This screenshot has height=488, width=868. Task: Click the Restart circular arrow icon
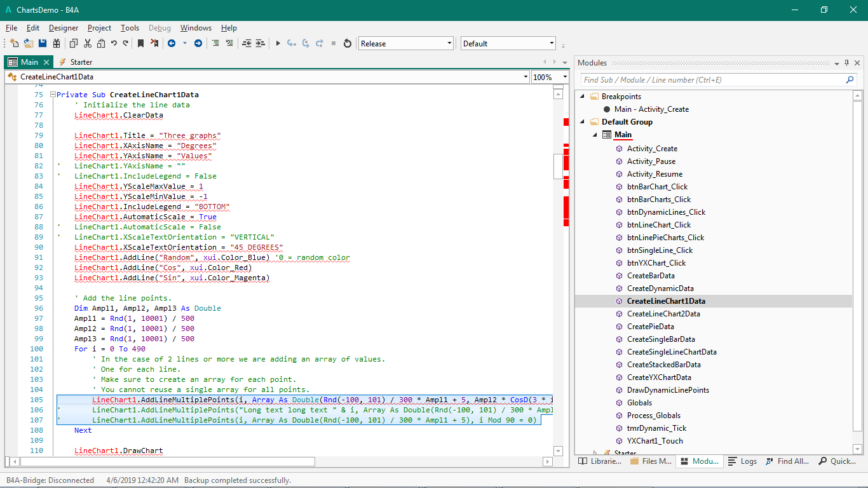[x=347, y=43]
